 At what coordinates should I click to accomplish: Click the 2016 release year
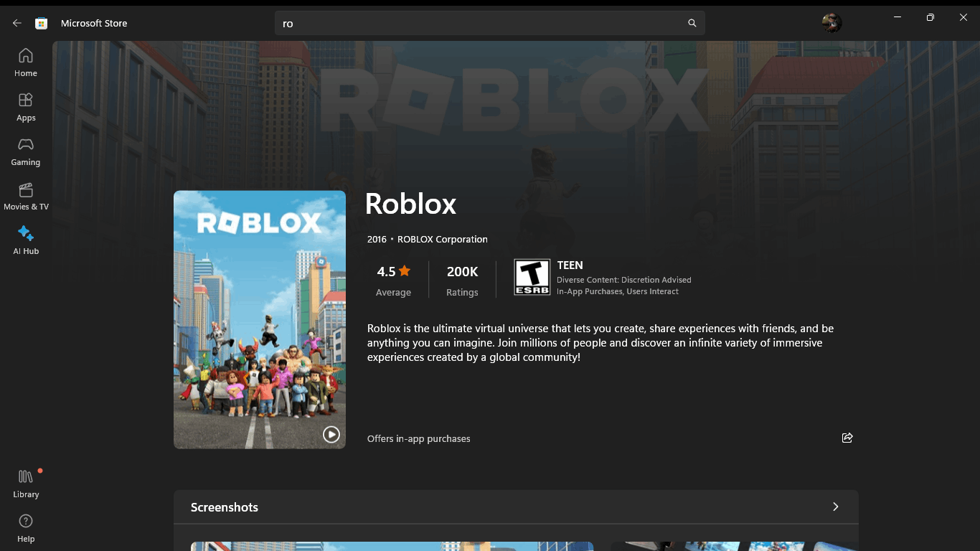(377, 239)
